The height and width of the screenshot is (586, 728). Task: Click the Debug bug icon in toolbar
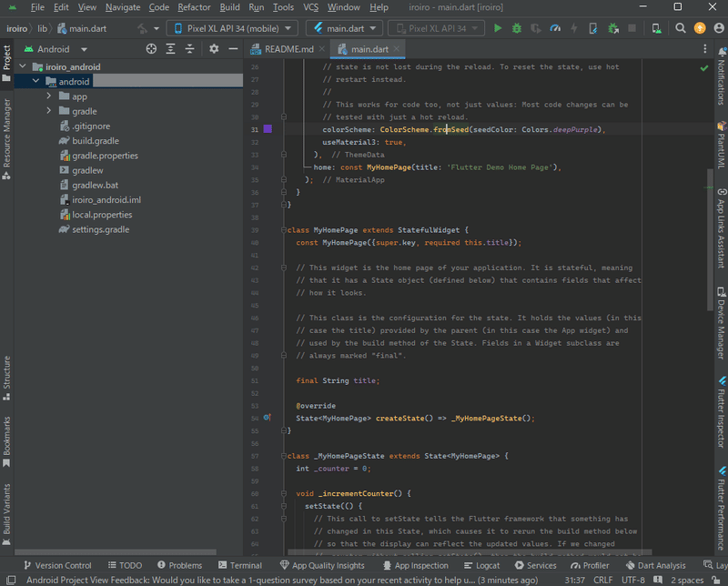[x=517, y=28]
